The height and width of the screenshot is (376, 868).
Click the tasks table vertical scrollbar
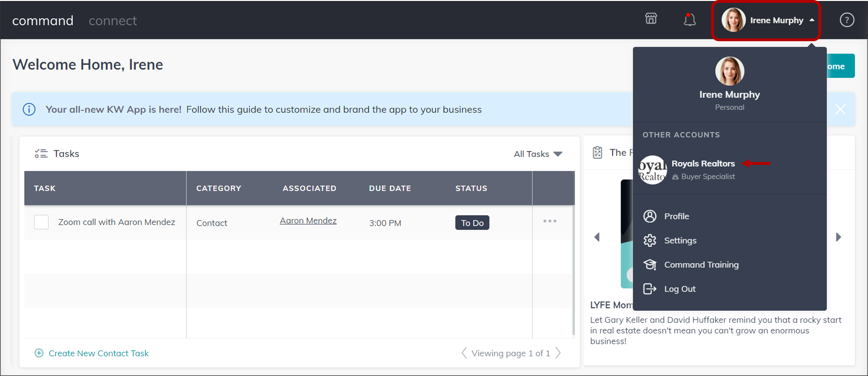point(573,271)
